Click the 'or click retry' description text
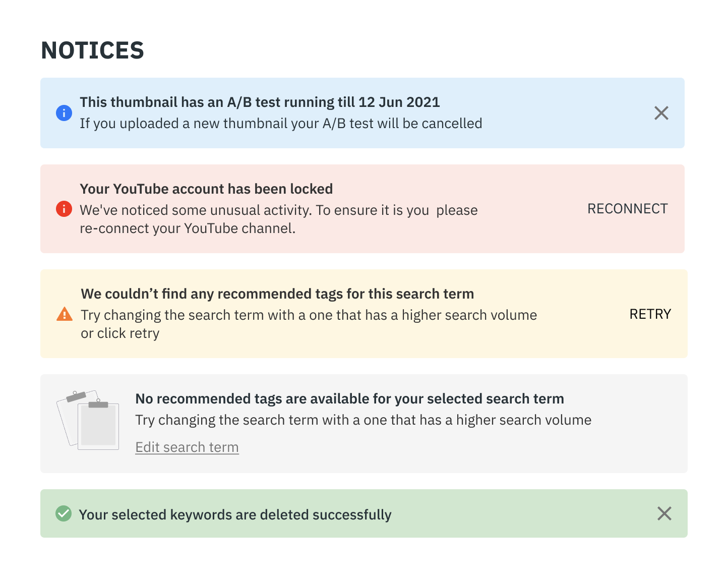 120,333
